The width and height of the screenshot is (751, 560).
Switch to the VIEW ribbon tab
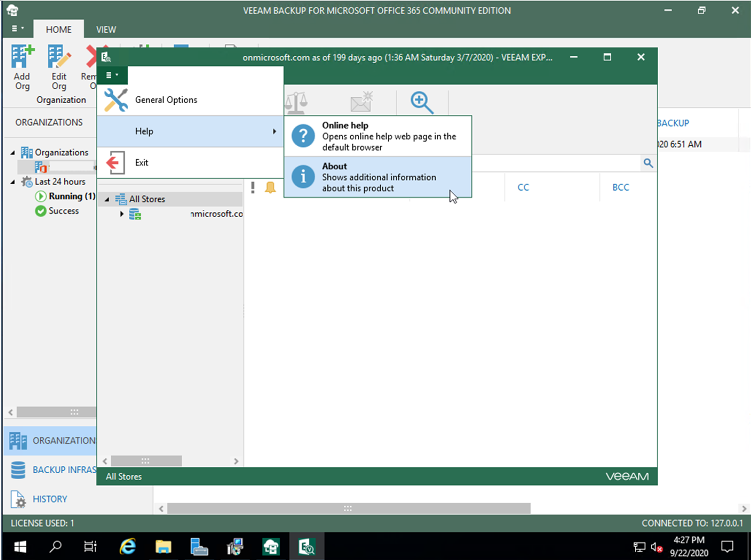pos(106,29)
